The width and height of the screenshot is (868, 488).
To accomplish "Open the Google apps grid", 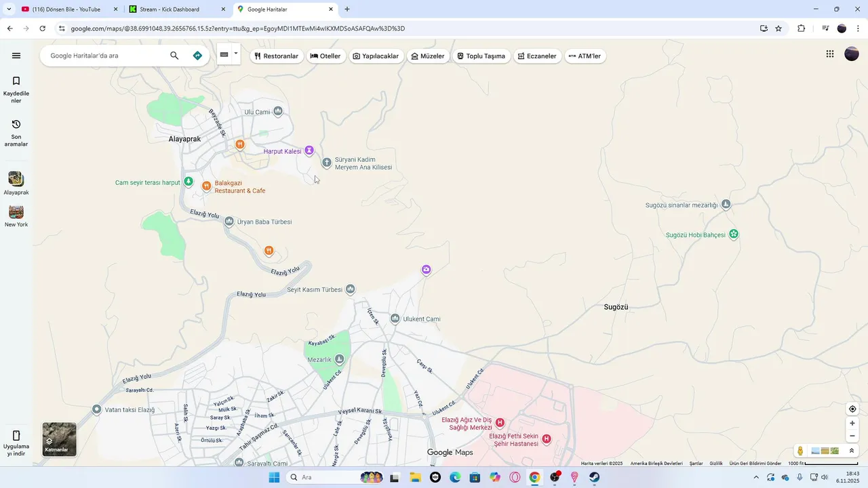I will tap(829, 54).
